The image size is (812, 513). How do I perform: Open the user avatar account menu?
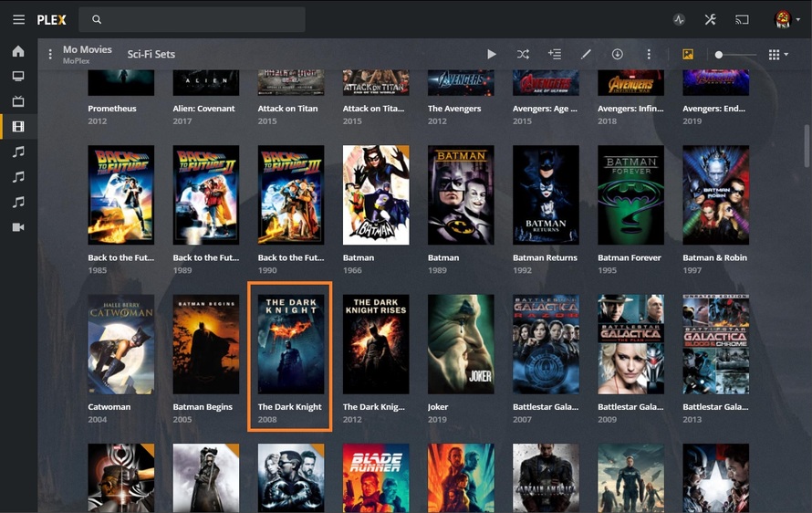coord(786,20)
